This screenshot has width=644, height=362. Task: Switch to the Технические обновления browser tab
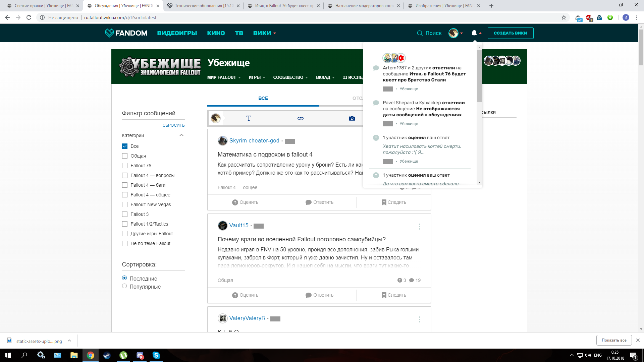(203, 6)
